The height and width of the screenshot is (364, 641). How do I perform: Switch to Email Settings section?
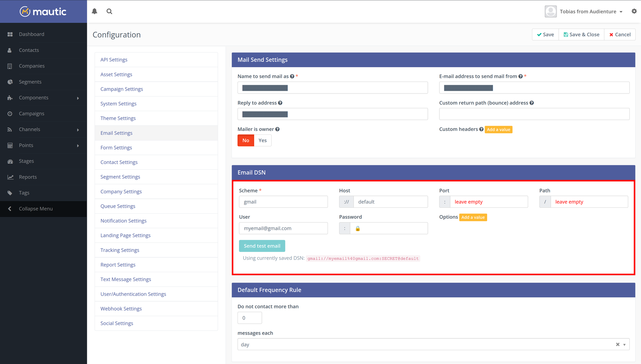coord(156,133)
